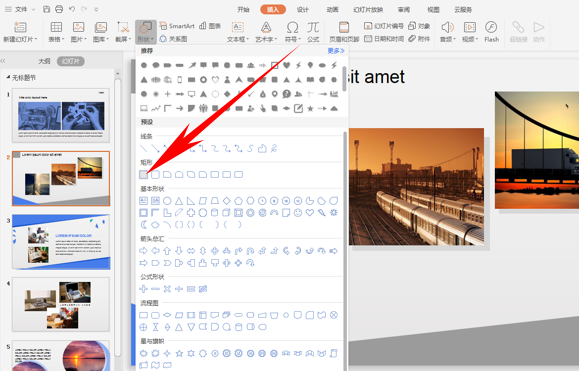Screen dimensions: 579x371
Task: Pick the straight line shape under 线条
Action: 144,148
